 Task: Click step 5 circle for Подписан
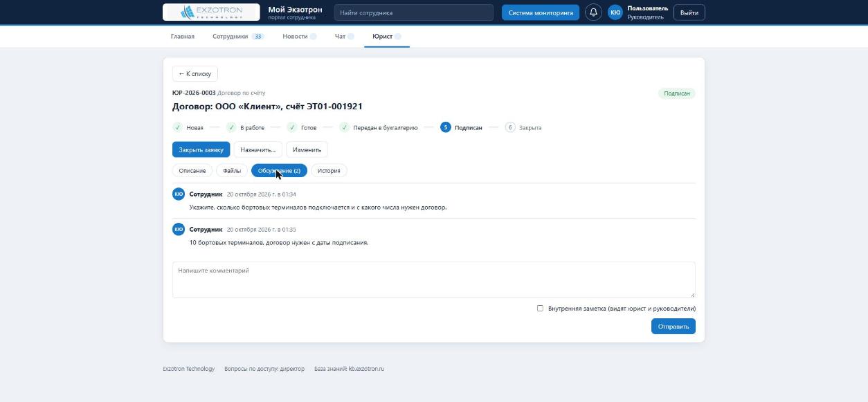coord(445,127)
